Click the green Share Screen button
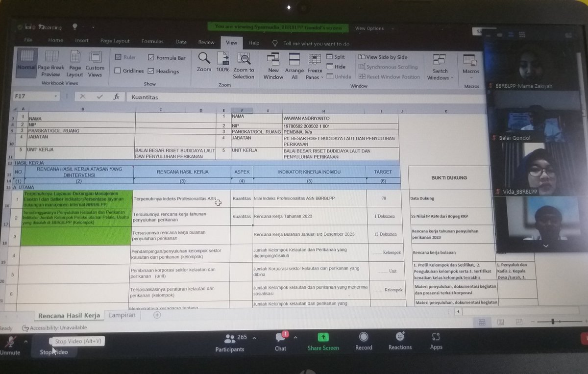 [x=323, y=343]
